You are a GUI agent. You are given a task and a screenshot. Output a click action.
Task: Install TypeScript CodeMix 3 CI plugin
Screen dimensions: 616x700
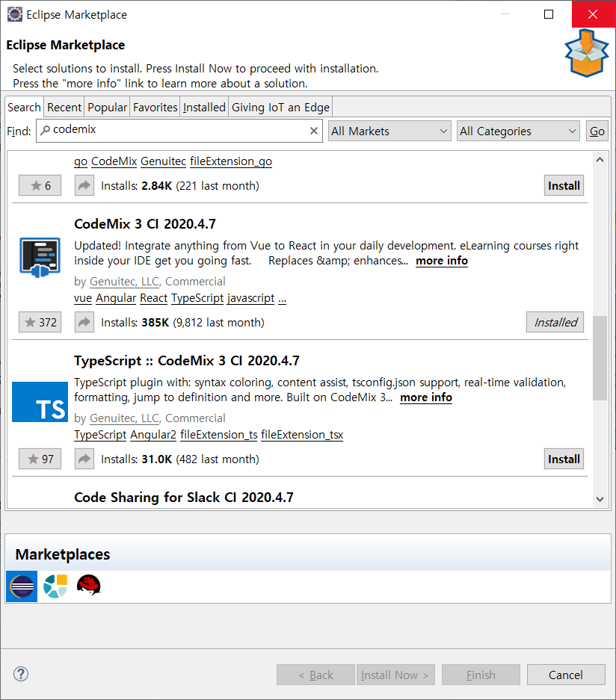(564, 459)
